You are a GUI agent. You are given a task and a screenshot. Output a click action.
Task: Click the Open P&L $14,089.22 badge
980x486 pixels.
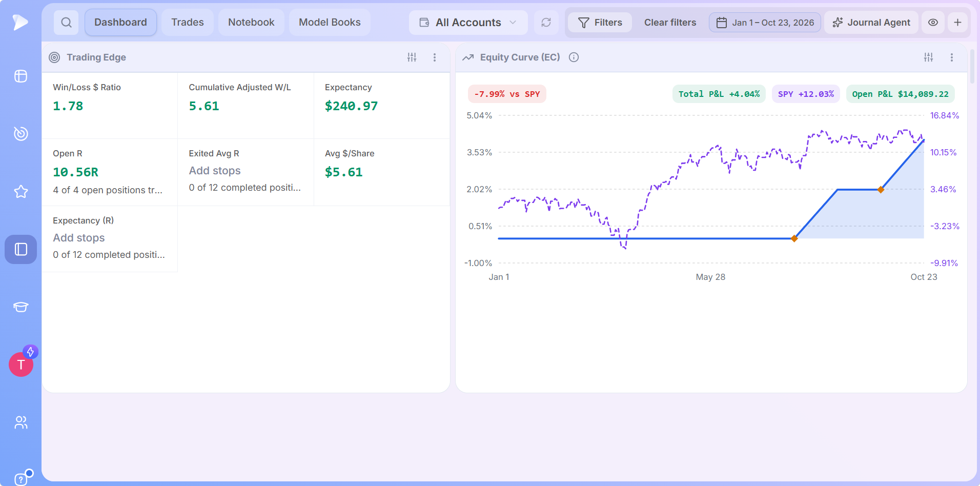(x=900, y=94)
